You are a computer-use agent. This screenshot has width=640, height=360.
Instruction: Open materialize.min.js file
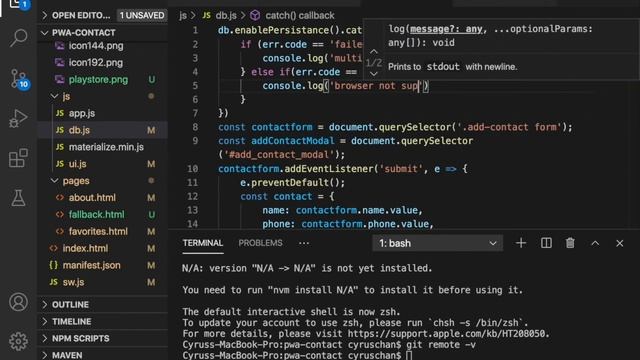pyautogui.click(x=106, y=147)
